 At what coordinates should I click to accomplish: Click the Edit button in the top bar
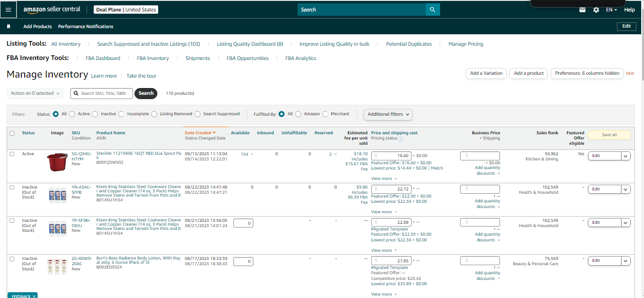tap(626, 26)
